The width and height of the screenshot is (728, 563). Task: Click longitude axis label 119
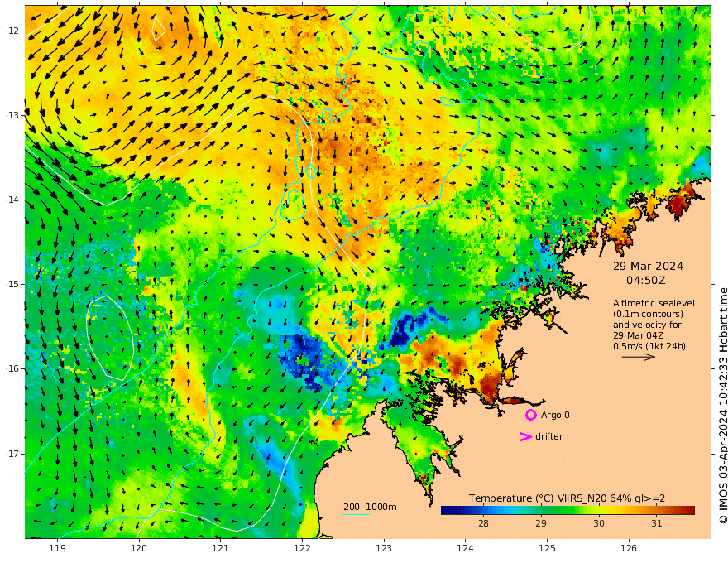(57, 549)
